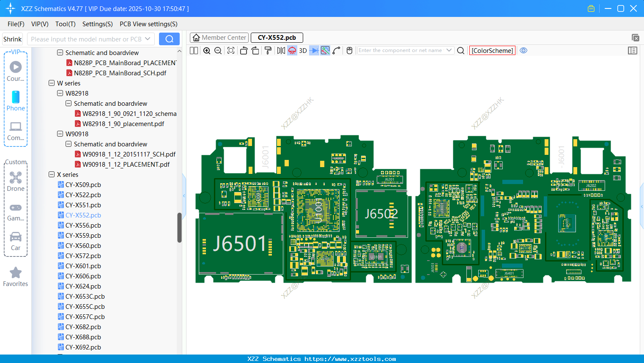Open the ColorScheme settings
Viewport: 644px width, 363px height.
pyautogui.click(x=492, y=50)
